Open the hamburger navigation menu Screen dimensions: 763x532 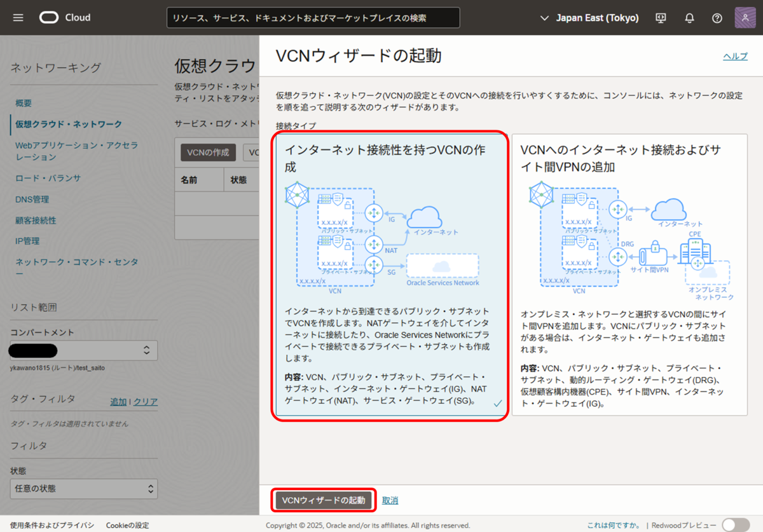pyautogui.click(x=18, y=18)
